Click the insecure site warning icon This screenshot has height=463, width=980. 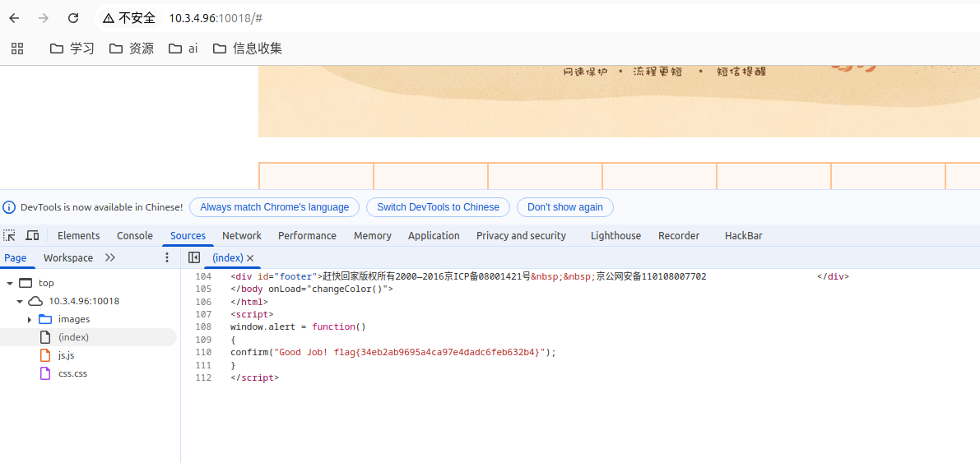pos(109,18)
